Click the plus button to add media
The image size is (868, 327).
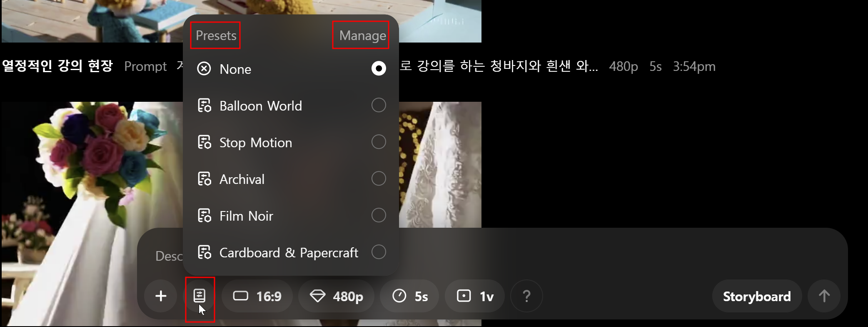coord(161,296)
